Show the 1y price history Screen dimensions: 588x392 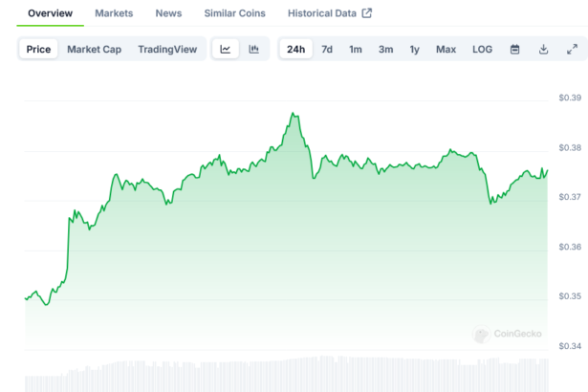click(x=414, y=49)
